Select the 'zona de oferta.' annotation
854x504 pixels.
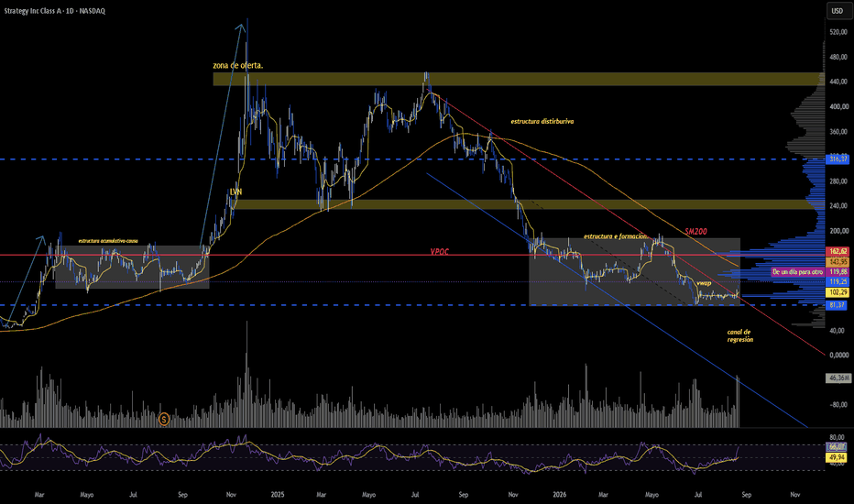pyautogui.click(x=238, y=65)
